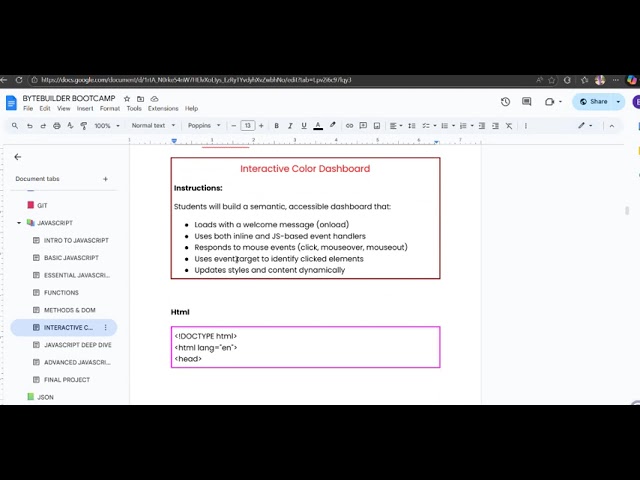This screenshot has height=480, width=640.
Task: Click the Share button
Action: [593, 102]
